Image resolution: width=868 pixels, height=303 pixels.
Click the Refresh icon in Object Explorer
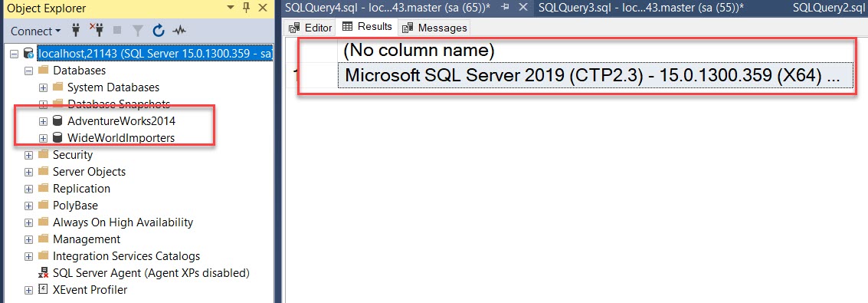(x=159, y=31)
